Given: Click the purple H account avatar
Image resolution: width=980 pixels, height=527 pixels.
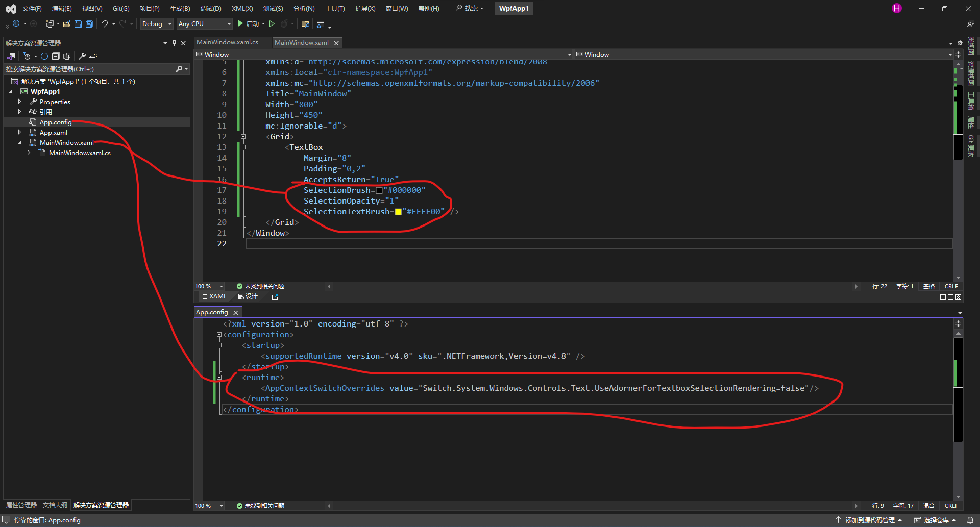Looking at the screenshot, I should pos(897,8).
